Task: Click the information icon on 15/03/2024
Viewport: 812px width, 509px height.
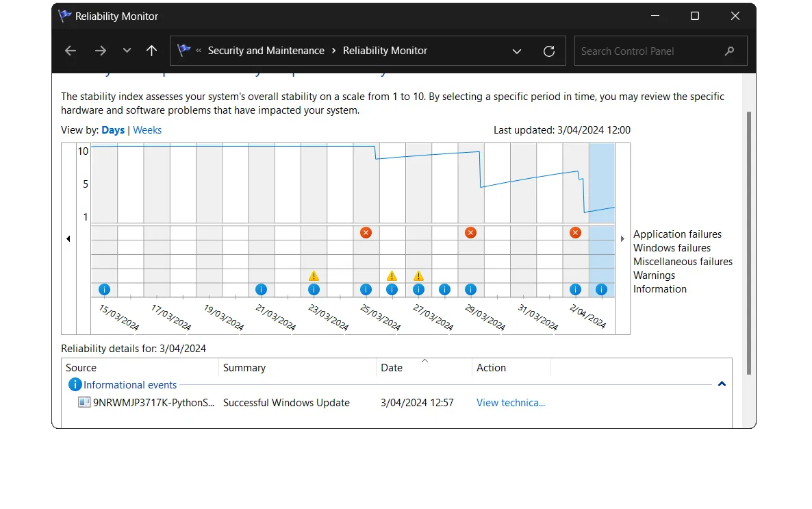Action: (x=104, y=290)
